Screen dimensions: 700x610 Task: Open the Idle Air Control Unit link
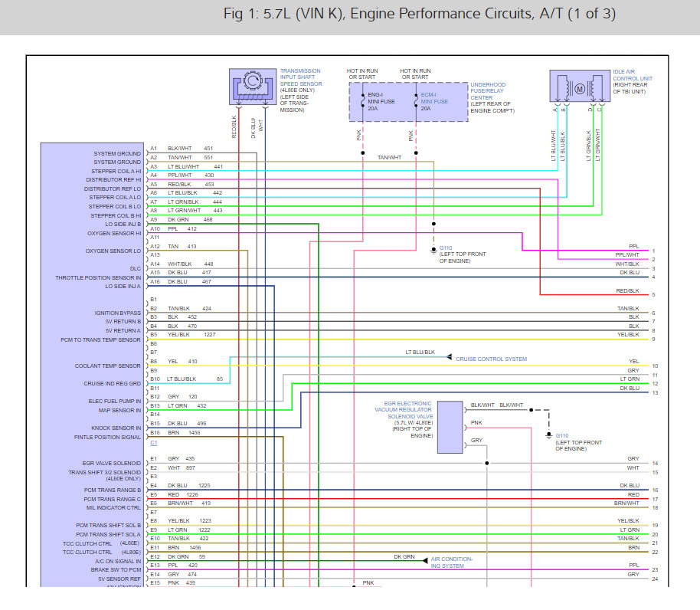click(x=633, y=75)
